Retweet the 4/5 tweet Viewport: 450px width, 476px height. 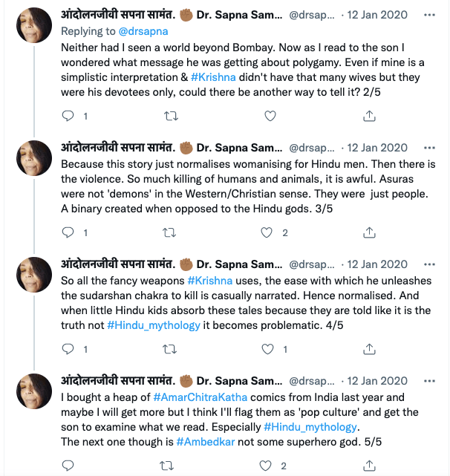pyautogui.click(x=170, y=349)
